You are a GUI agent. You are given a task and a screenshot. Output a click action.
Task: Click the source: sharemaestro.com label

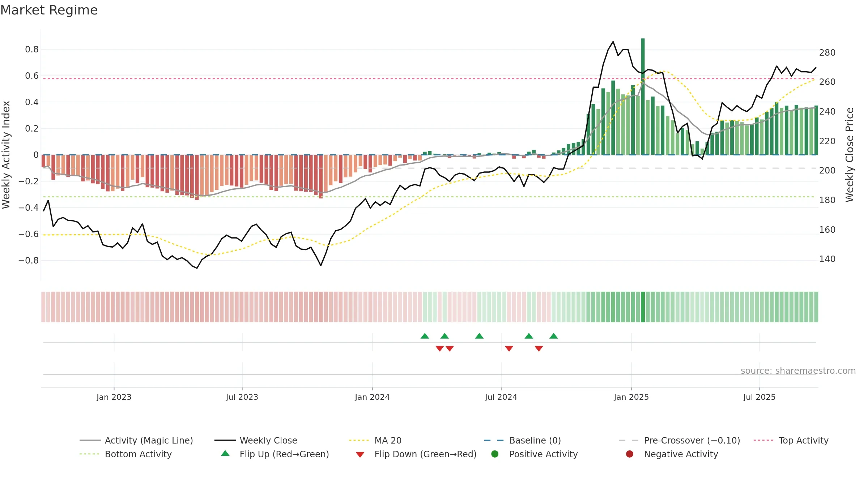[x=798, y=371]
